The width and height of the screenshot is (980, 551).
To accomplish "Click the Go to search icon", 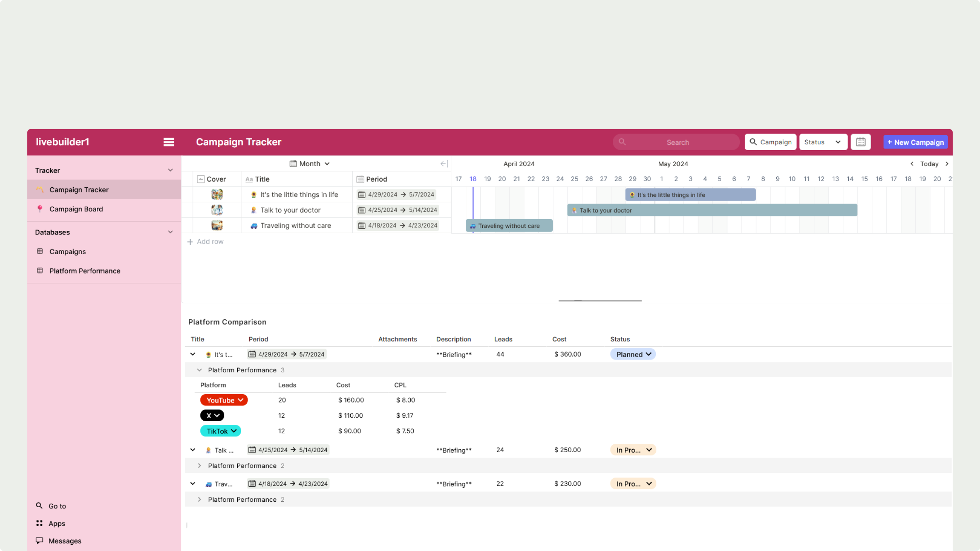I will (x=39, y=505).
